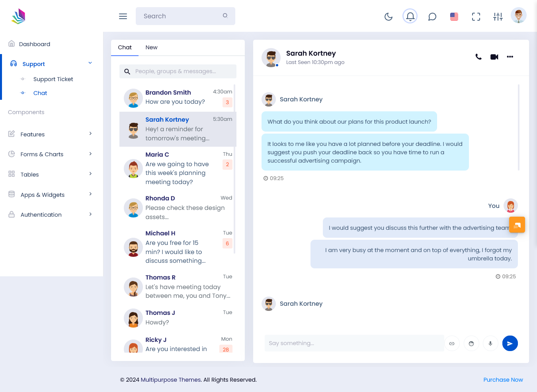Image resolution: width=537 pixels, height=392 pixels.
Task: Open the emoji picker in the message bar
Action: [471, 343]
